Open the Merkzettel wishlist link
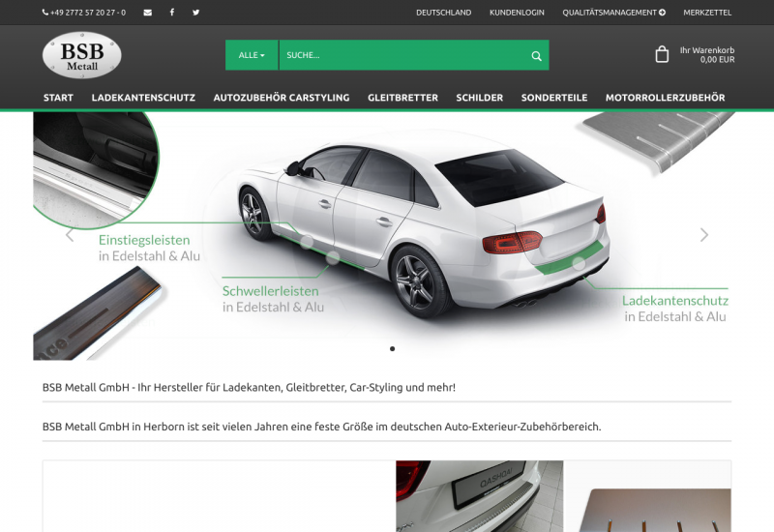Image resolution: width=774 pixels, height=532 pixels. click(x=706, y=13)
